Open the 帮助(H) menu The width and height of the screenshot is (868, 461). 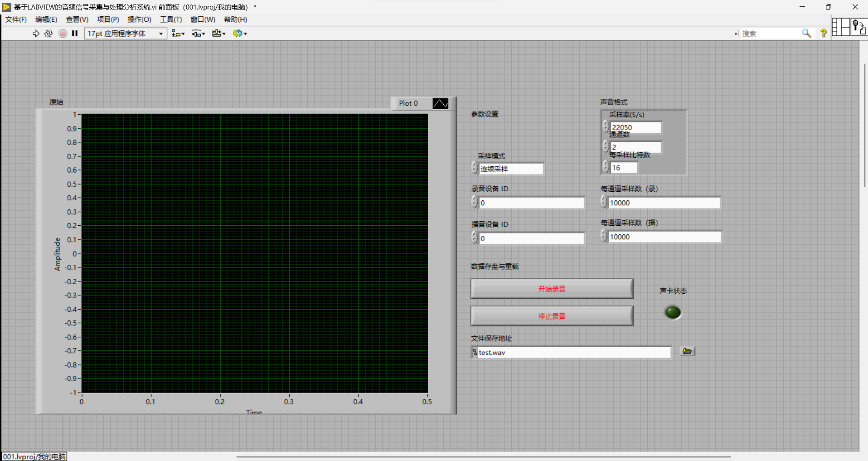click(235, 19)
